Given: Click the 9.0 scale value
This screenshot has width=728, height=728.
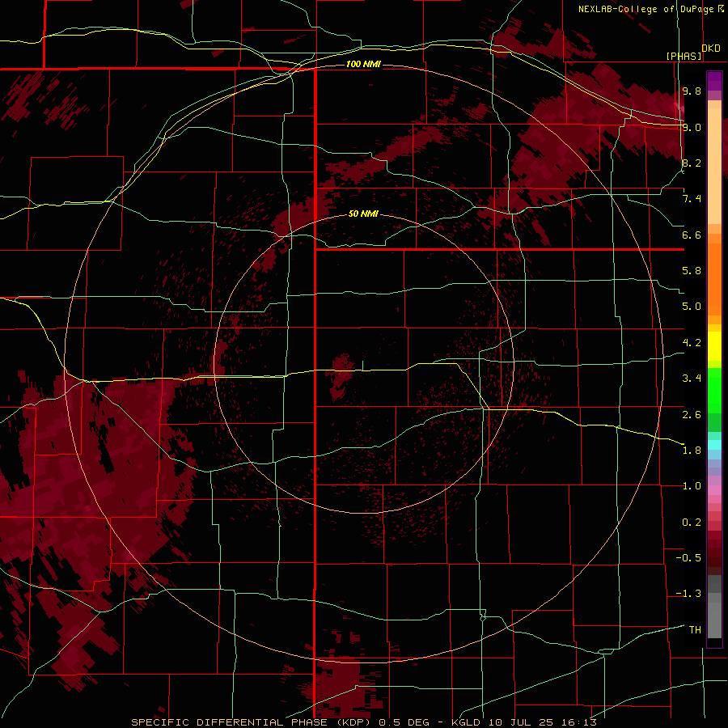Looking at the screenshot, I should click(x=692, y=127).
